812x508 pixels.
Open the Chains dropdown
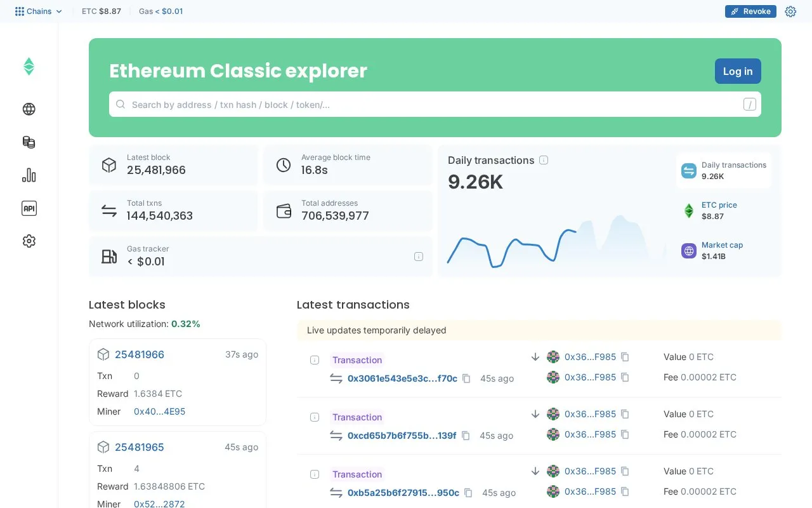pos(39,11)
